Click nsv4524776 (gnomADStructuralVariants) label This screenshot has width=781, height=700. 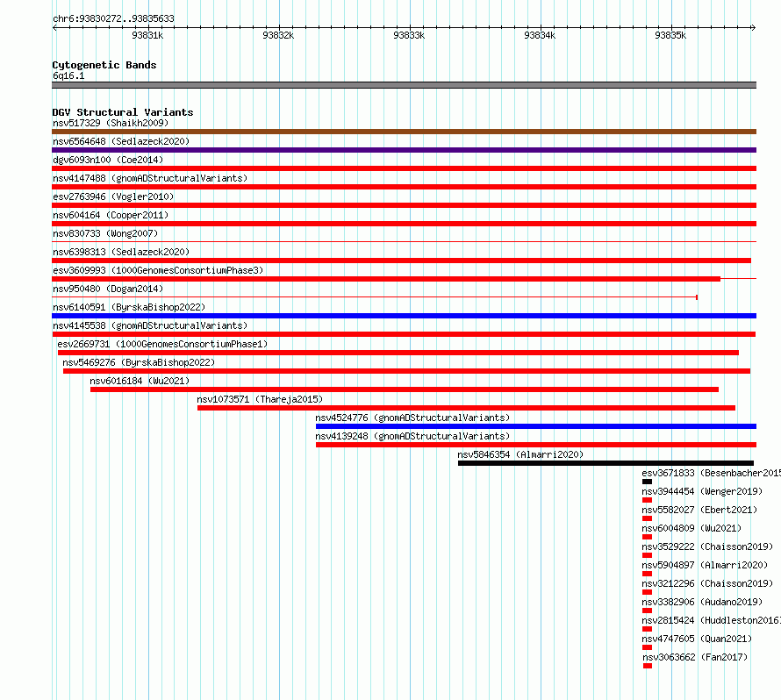pos(412,418)
